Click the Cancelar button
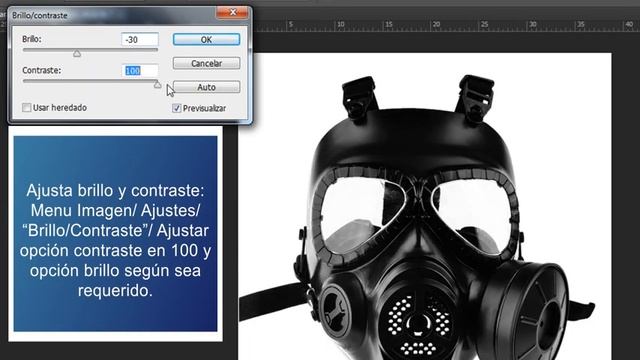 pyautogui.click(x=206, y=63)
